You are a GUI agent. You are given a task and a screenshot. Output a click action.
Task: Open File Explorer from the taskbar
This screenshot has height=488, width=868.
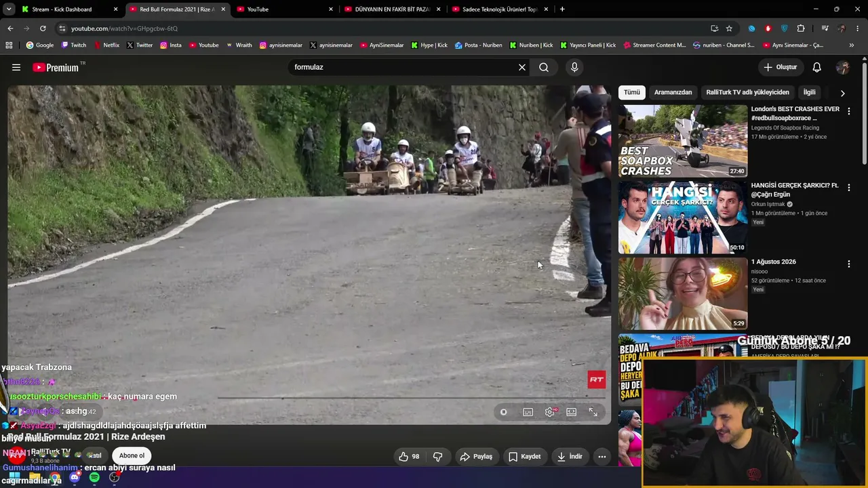click(x=34, y=477)
